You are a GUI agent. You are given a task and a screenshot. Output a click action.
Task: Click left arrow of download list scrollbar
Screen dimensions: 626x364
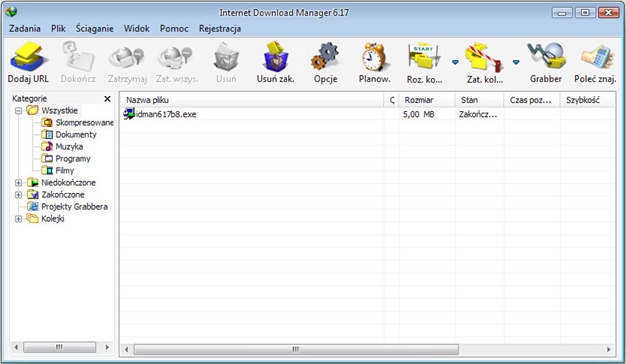click(127, 350)
